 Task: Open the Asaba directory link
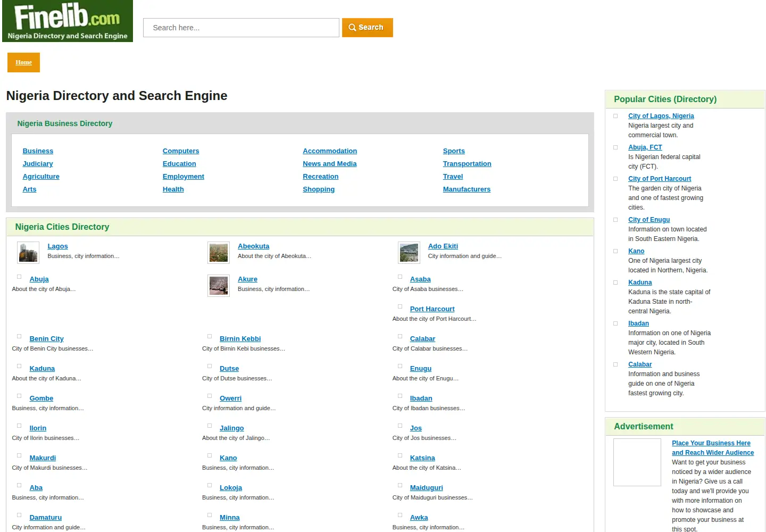[x=420, y=279]
